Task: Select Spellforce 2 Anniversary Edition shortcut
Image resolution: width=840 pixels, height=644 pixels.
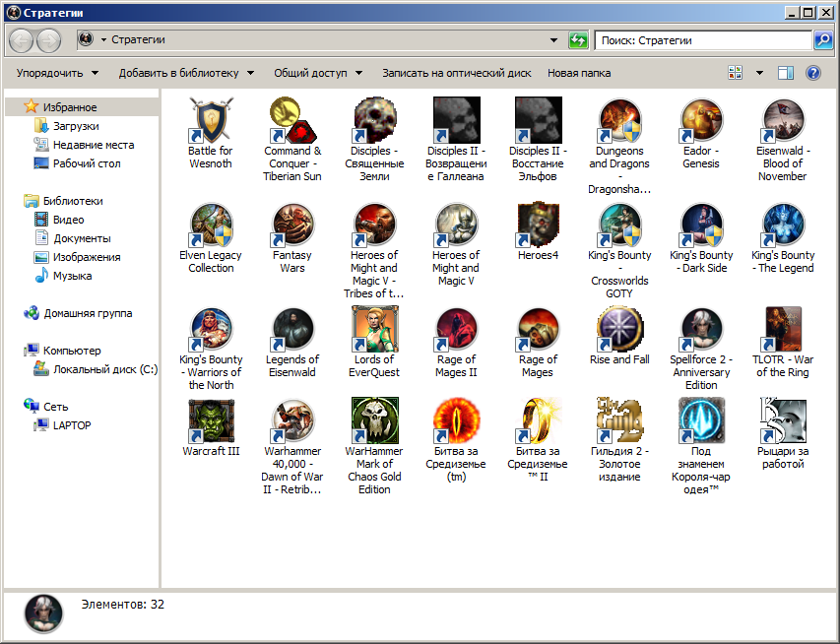Action: pos(701,349)
